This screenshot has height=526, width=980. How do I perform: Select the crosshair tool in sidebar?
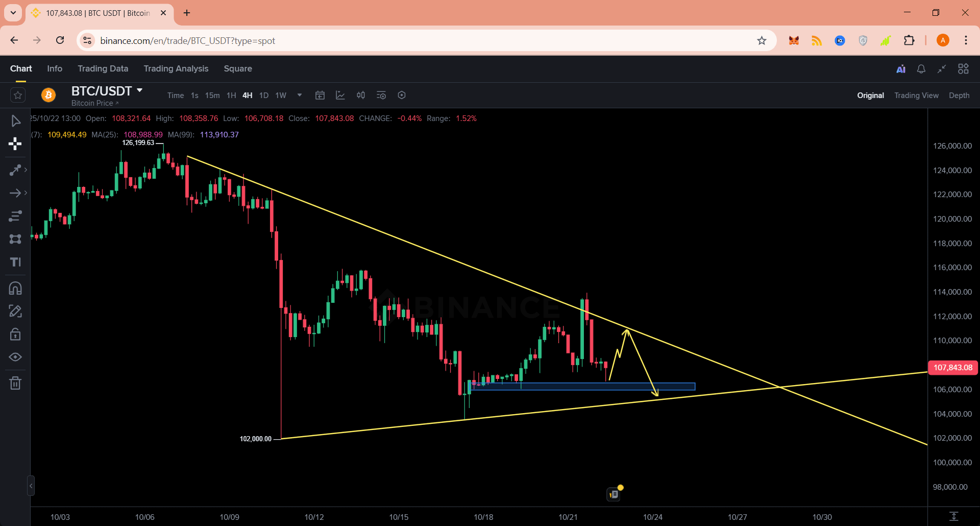coord(15,144)
